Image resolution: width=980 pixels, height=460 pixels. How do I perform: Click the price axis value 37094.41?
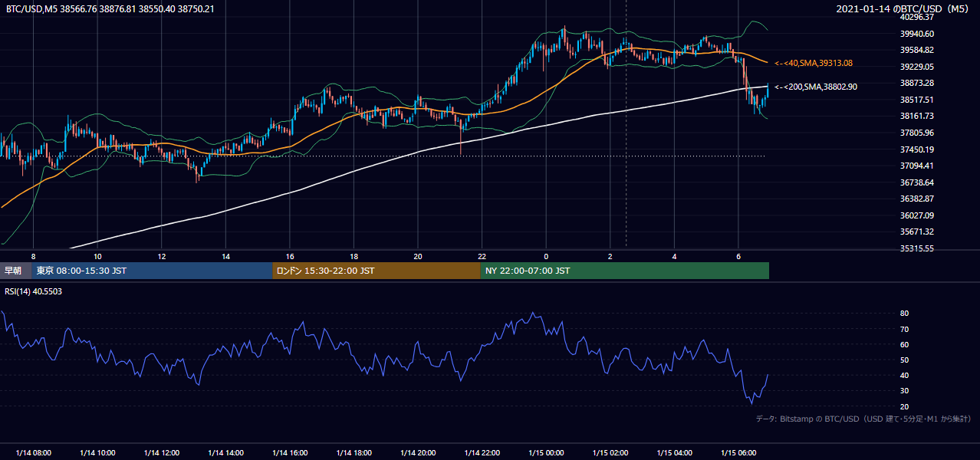pos(917,166)
